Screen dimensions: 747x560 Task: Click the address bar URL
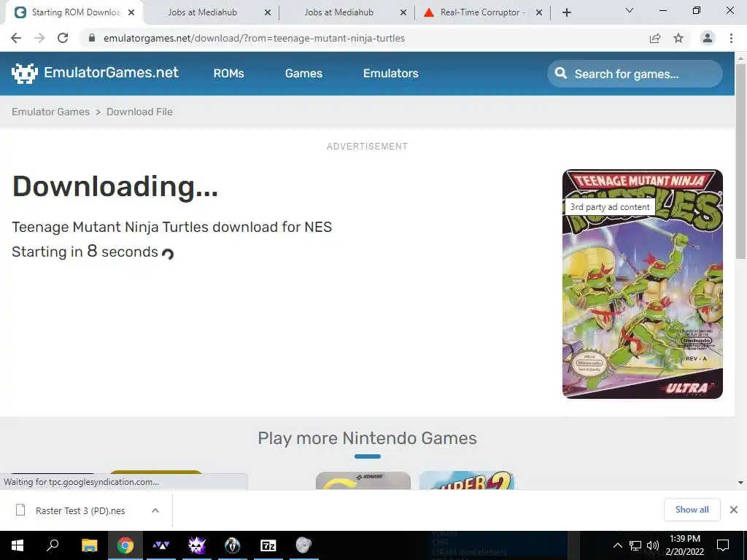[x=254, y=38]
